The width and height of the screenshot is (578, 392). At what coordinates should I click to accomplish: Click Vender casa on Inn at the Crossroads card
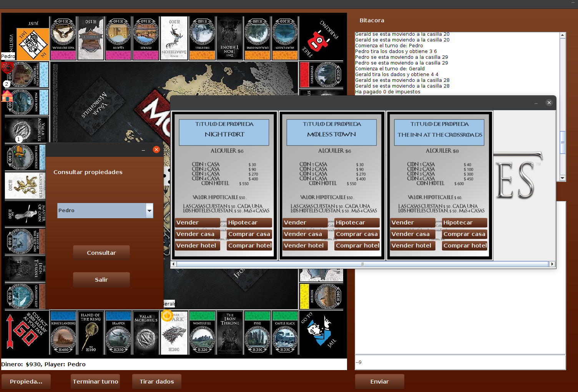click(413, 234)
